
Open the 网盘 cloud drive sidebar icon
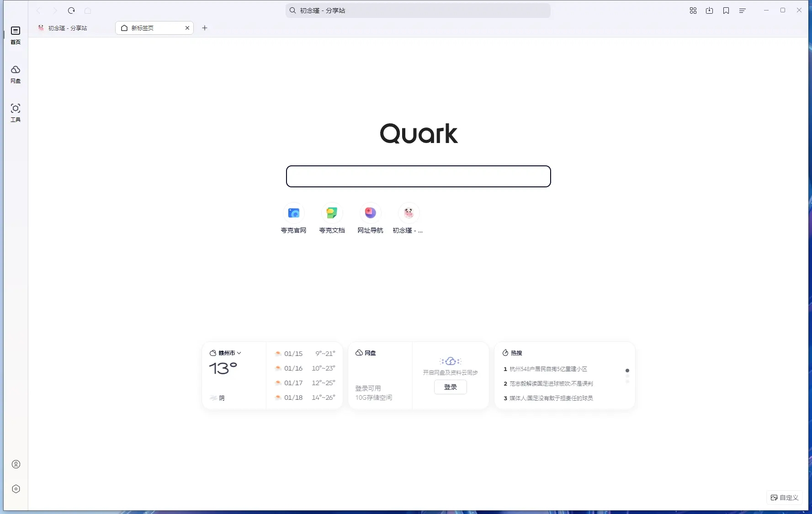point(16,74)
